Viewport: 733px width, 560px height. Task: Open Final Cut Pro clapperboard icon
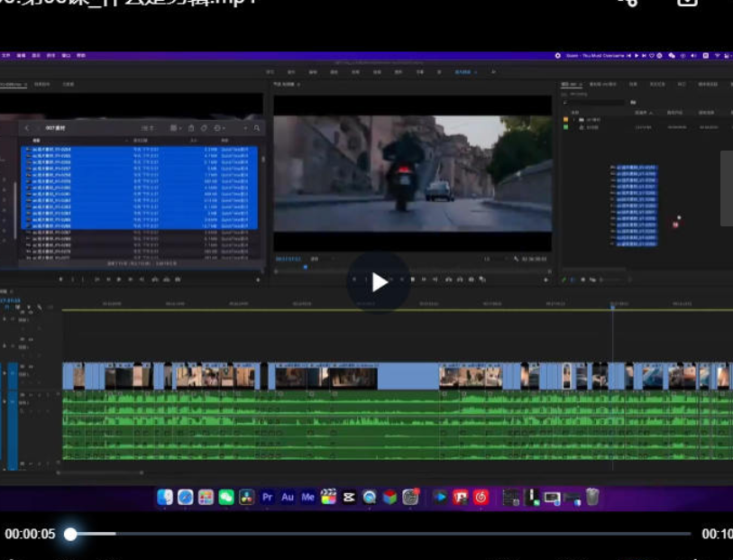[x=328, y=497]
